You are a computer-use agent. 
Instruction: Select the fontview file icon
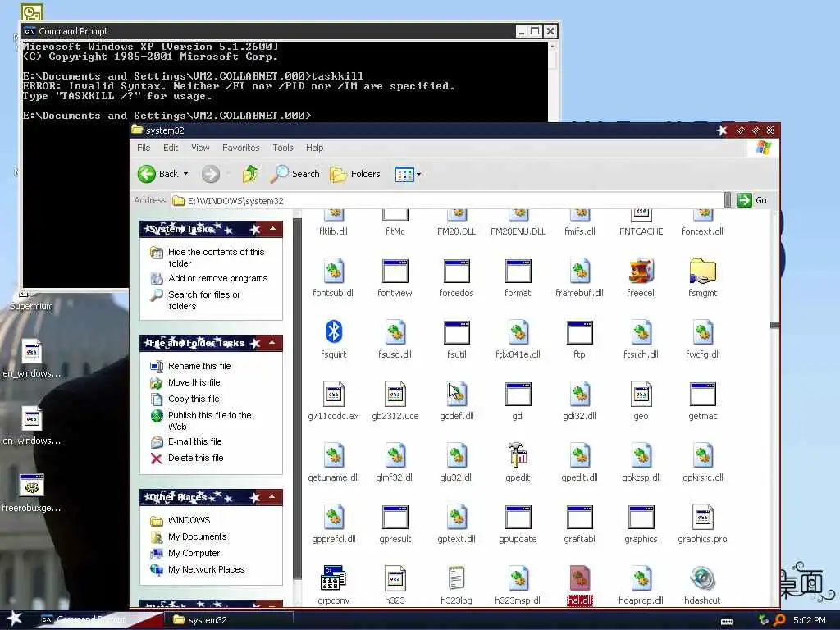click(x=395, y=272)
